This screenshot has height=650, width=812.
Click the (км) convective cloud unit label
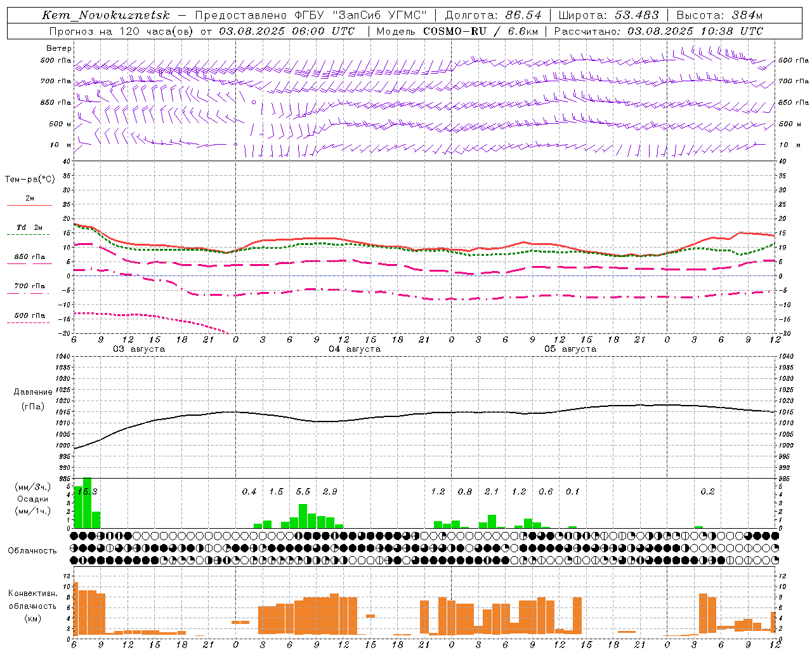(33, 618)
